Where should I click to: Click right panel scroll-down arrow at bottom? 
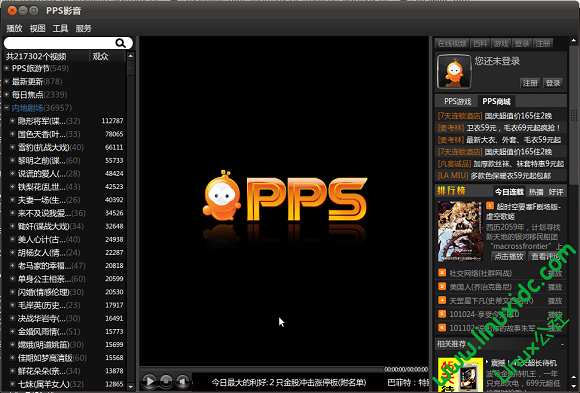574,387
